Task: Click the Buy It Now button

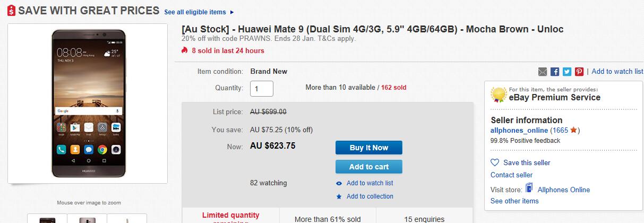Action: [x=369, y=148]
